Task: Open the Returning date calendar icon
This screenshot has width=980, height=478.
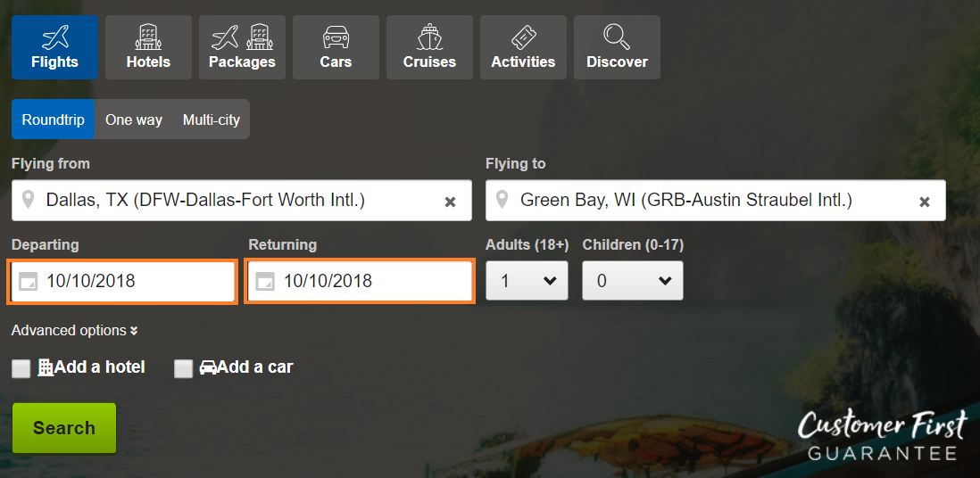Action: tap(266, 282)
